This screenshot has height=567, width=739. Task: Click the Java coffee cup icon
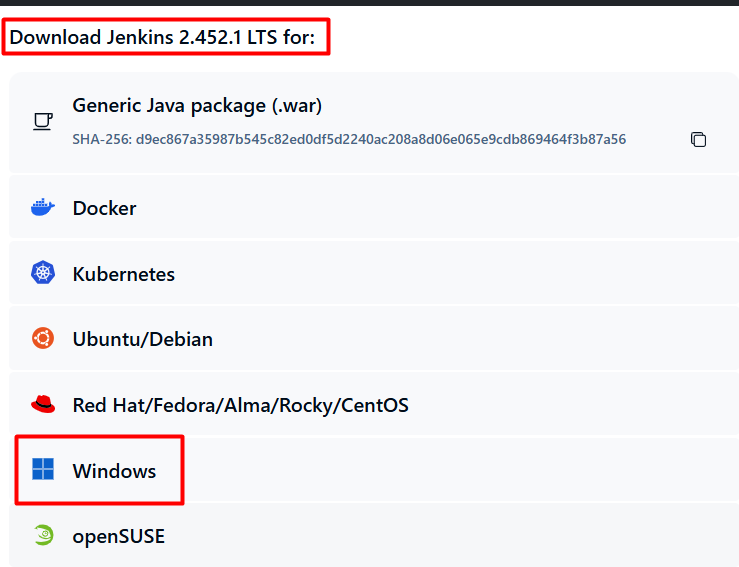click(43, 122)
